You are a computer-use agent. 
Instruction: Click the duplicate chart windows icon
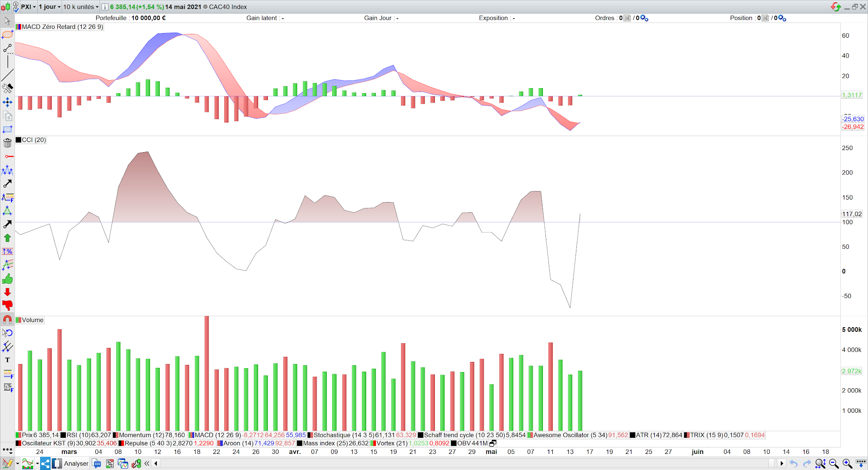click(x=123, y=464)
